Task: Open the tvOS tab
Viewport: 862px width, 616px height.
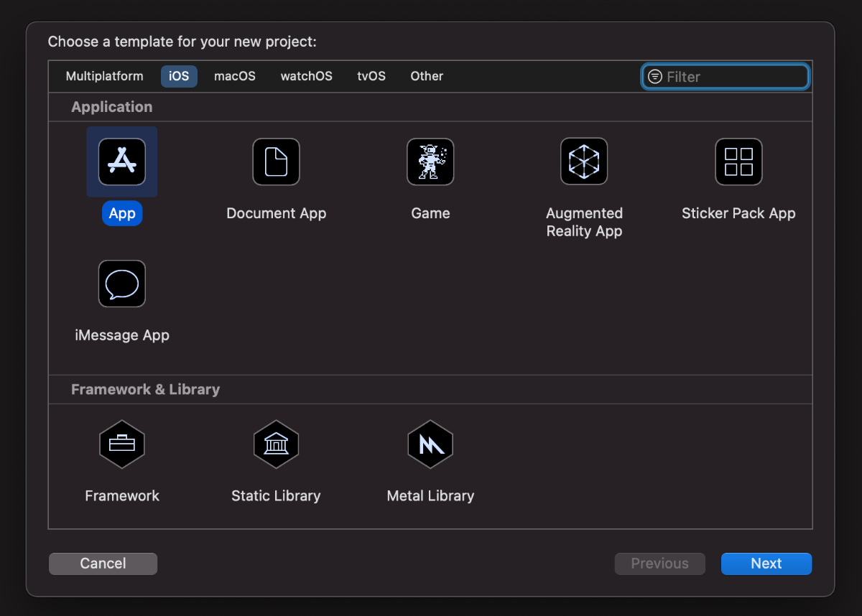Action: tap(371, 76)
